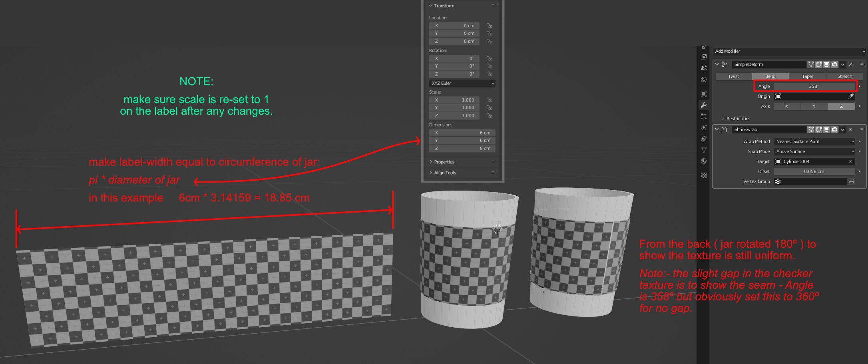Toggle the Scale Z lock icon
This screenshot has height=364, width=868.
[489, 115]
